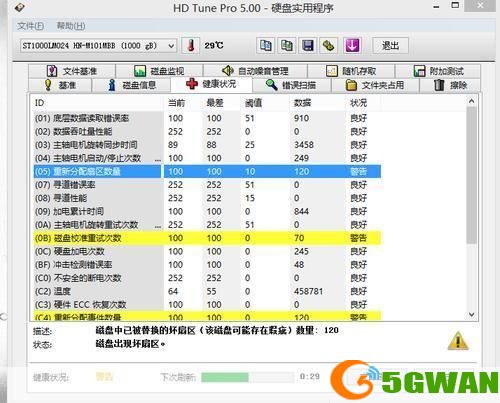Click data value 458781 in temperature row
This screenshot has width=500, height=403.
(308, 291)
